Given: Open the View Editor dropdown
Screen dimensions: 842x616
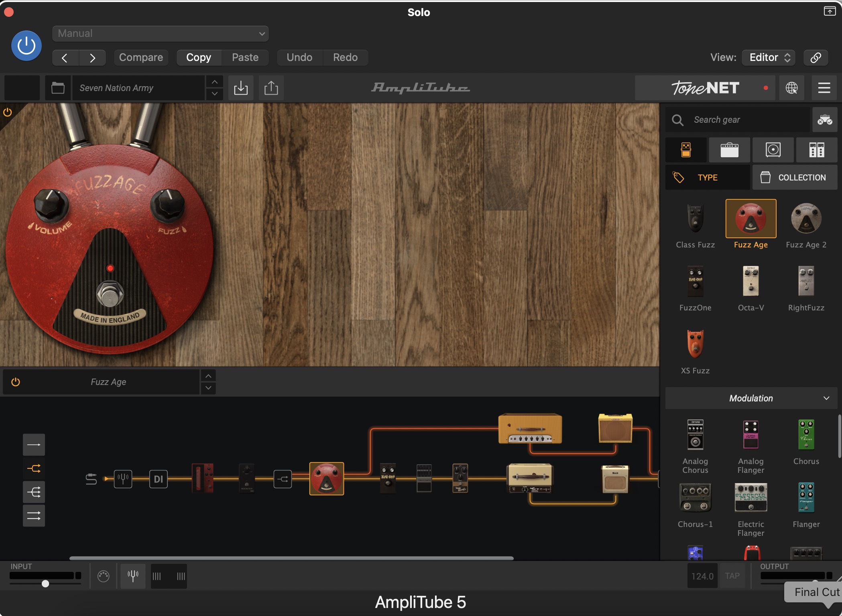Looking at the screenshot, I should point(769,58).
